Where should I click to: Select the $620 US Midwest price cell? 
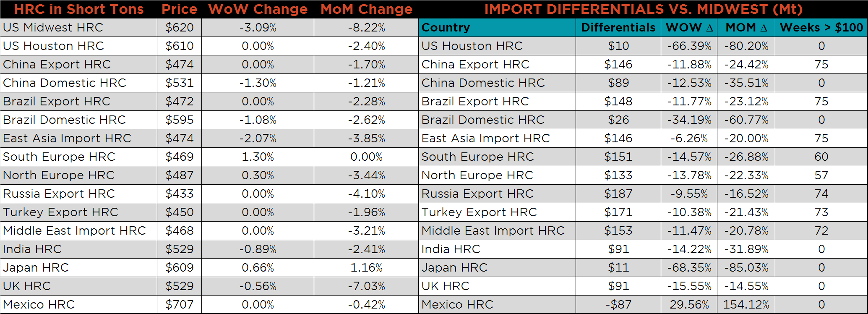pyautogui.click(x=180, y=28)
